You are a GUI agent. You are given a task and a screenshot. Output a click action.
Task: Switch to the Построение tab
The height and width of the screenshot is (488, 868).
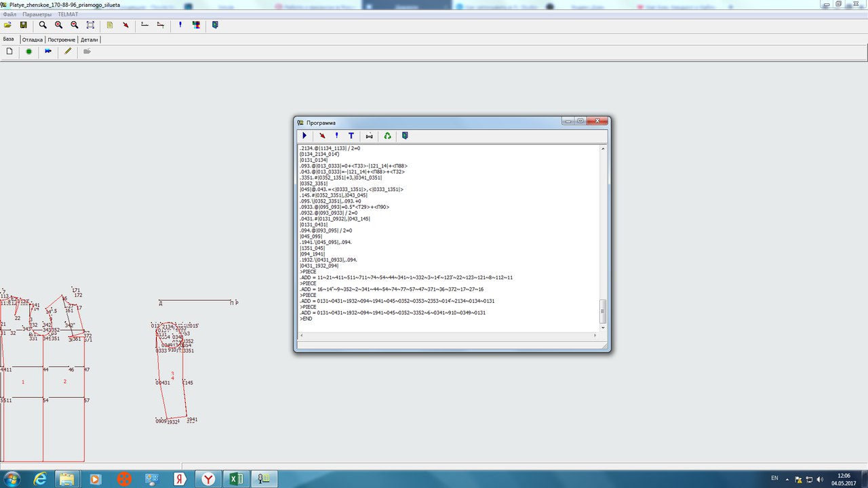tap(62, 39)
